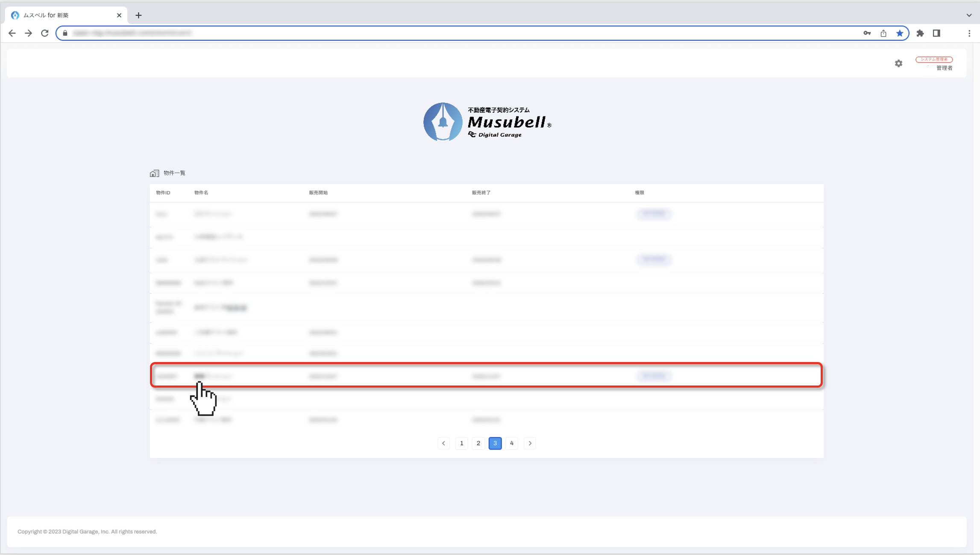Viewport: 980px width, 555px height.
Task: Select page 1 in pagination
Action: tap(461, 443)
